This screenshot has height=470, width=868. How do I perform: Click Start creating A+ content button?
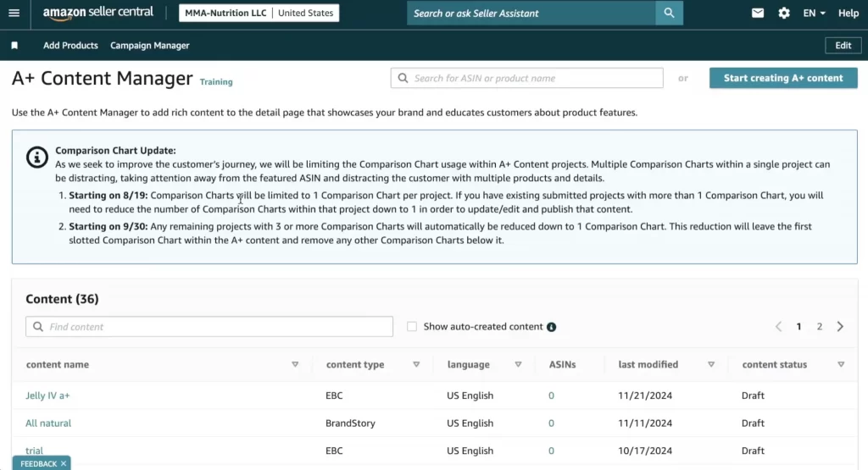click(783, 78)
